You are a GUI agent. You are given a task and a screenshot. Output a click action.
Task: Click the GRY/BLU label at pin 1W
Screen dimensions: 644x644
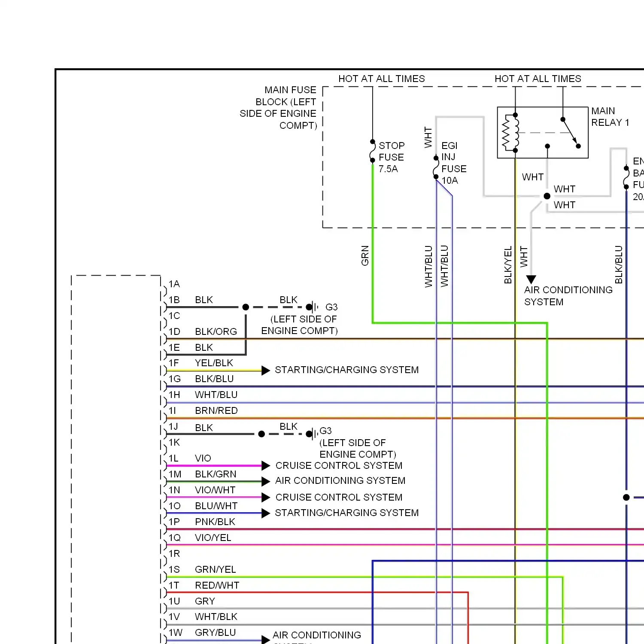(x=215, y=632)
